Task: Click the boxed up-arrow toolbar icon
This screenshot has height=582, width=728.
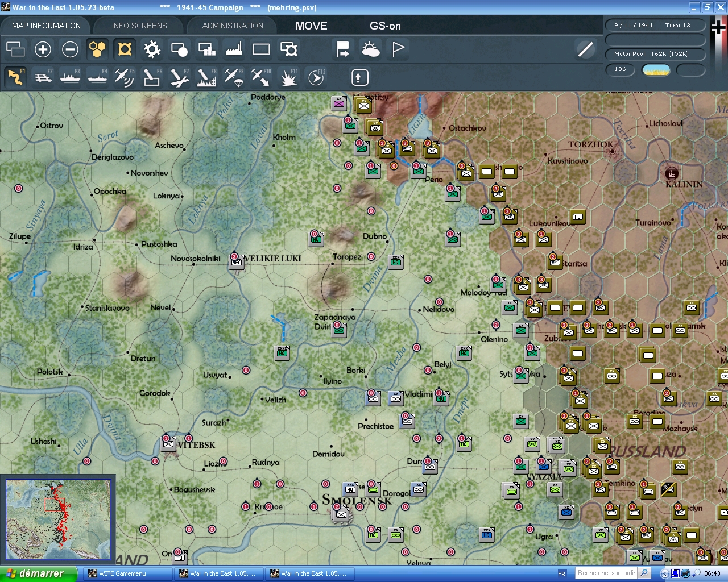Action: coord(359,77)
